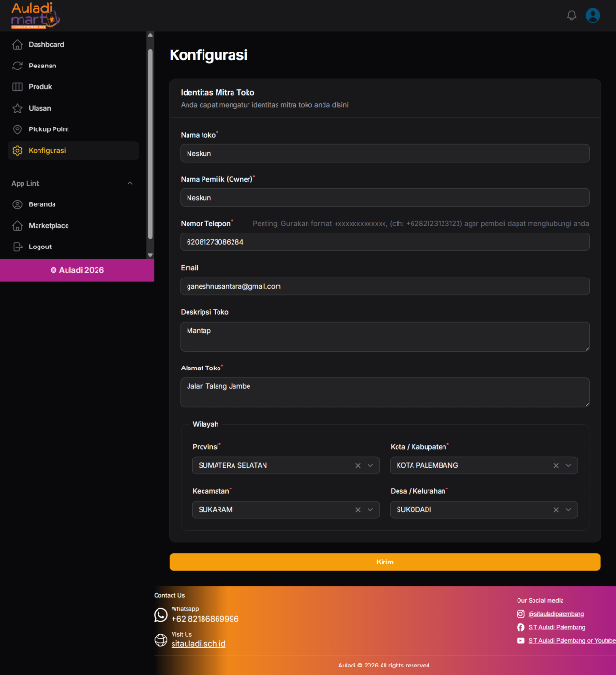Collapse the App Link section
Viewport: 616px width, 675px height.
[130, 183]
